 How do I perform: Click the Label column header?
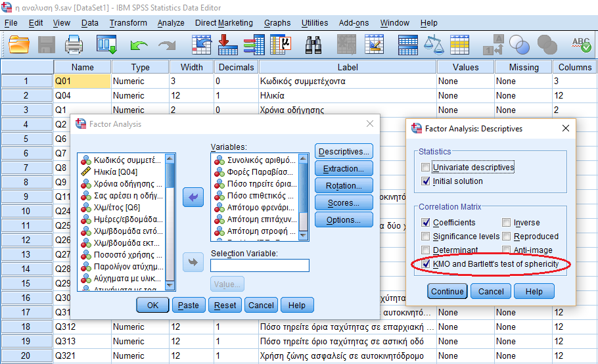[348, 67]
